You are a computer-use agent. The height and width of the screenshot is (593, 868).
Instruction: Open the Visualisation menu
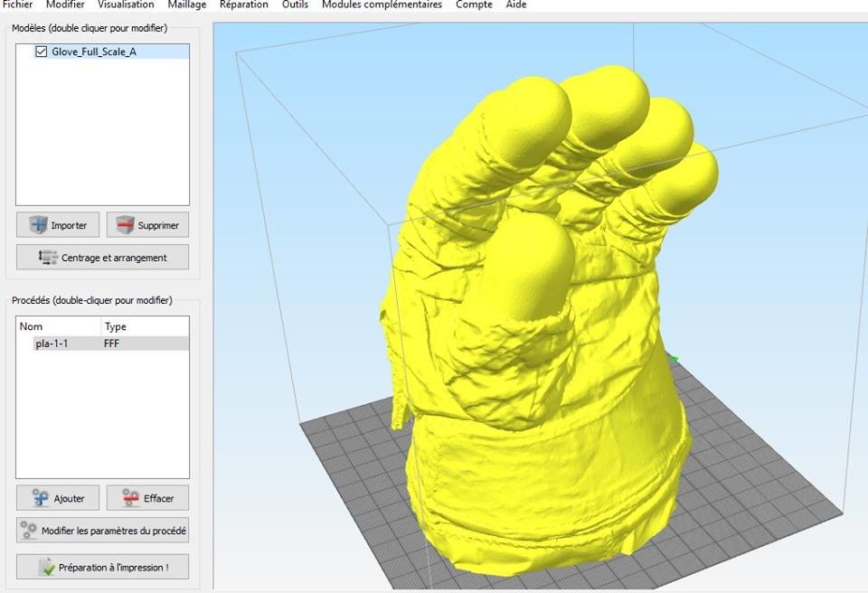126,5
